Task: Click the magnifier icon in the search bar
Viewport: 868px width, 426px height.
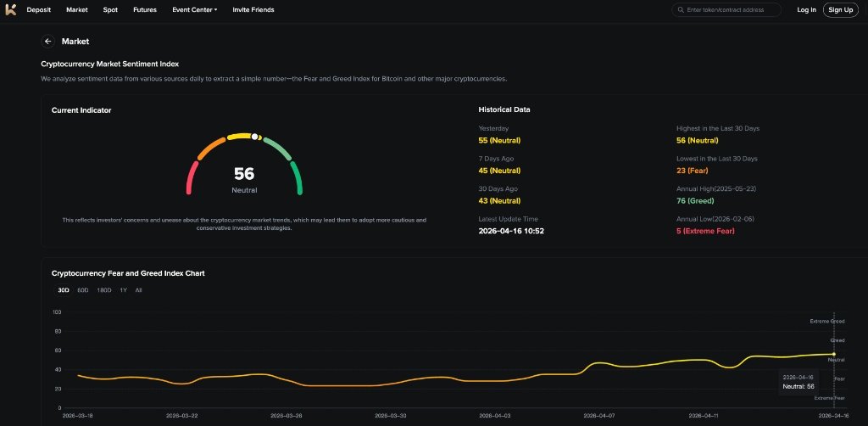Action: click(x=680, y=10)
